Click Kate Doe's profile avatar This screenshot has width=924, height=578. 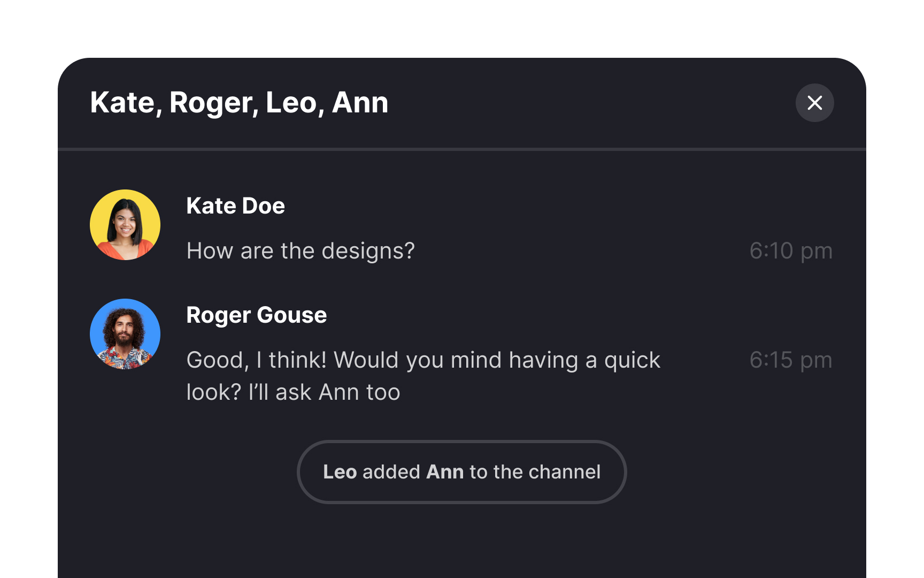click(125, 225)
